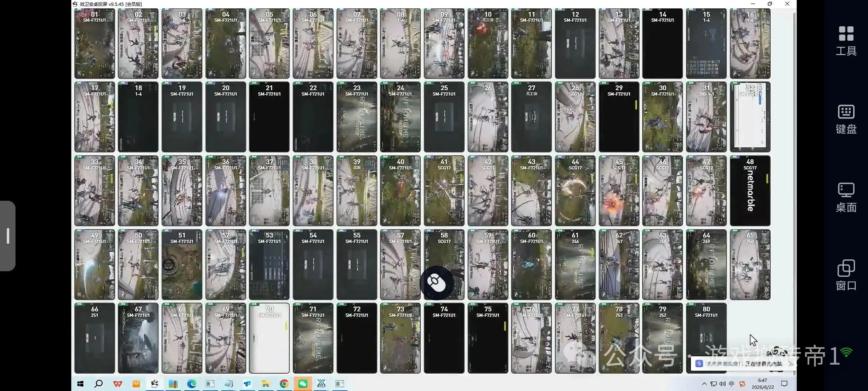Select device screen 28 labeled SCG17
The height and width of the screenshot is (391, 868).
tap(575, 117)
